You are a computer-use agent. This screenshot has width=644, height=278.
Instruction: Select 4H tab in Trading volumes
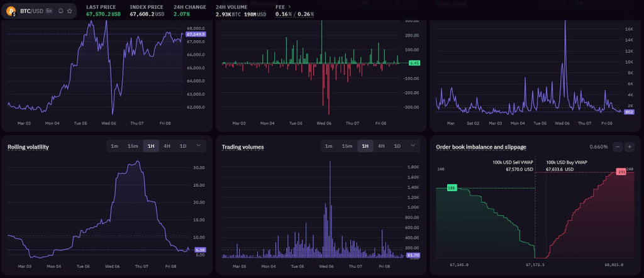pyautogui.click(x=381, y=146)
